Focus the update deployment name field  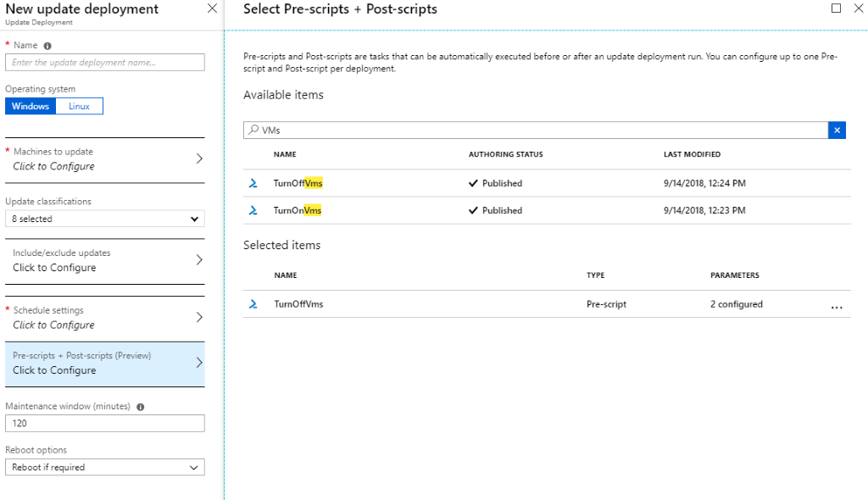105,63
